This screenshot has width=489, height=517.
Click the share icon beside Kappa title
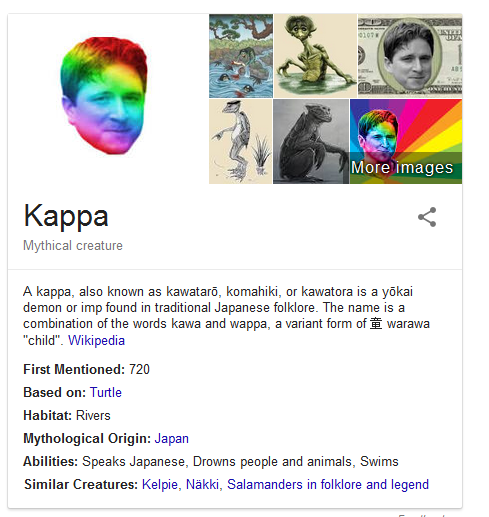pos(427,217)
